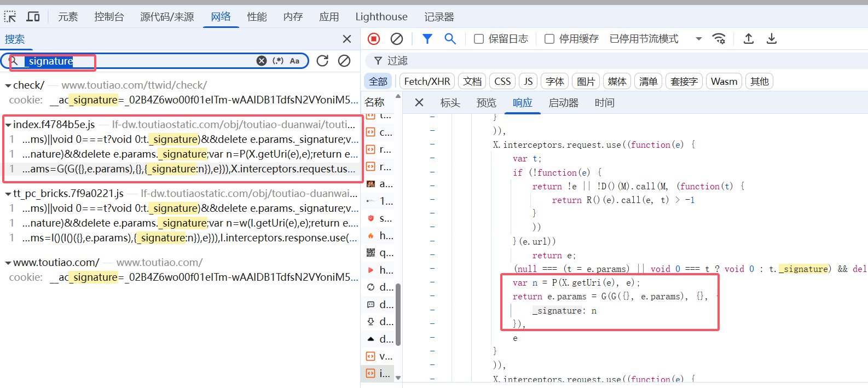Image resolution: width=868 pixels, height=388 pixels.
Task: Switch to the 启动器 details tab
Action: tap(563, 103)
